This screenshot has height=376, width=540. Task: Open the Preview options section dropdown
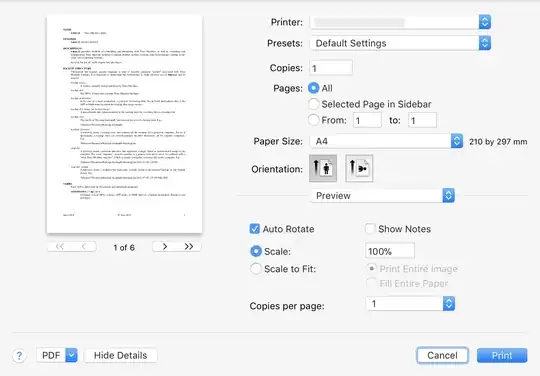point(382,195)
